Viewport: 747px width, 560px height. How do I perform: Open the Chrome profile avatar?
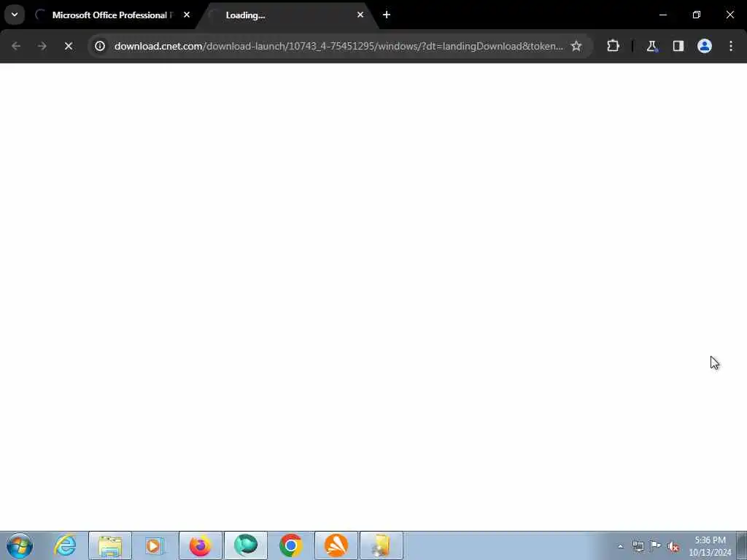click(x=704, y=46)
